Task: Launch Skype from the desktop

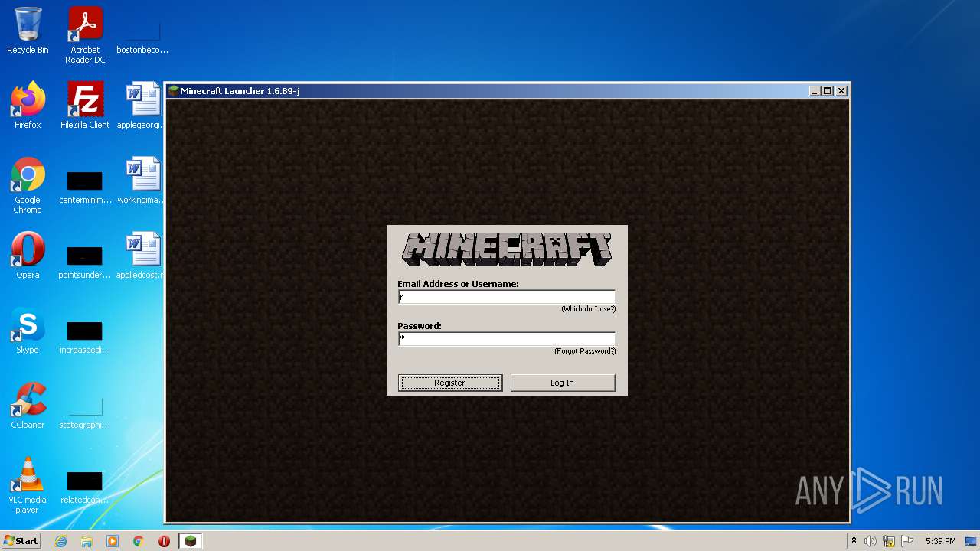Action: click(28, 331)
